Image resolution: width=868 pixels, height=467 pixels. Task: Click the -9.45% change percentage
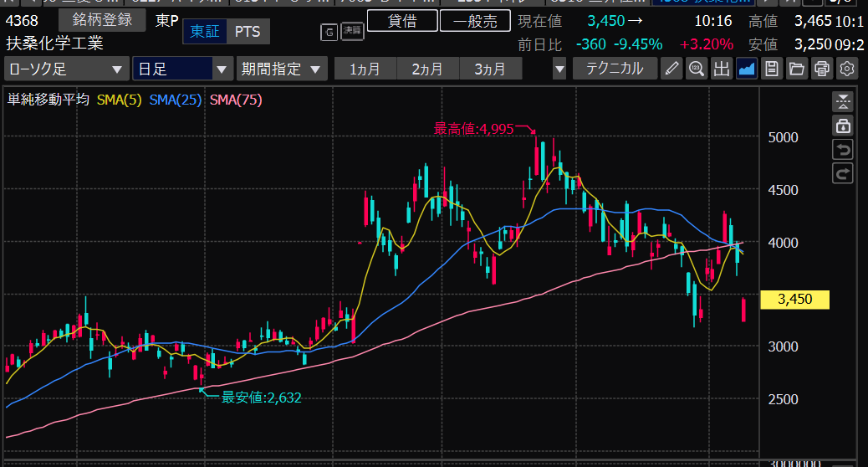(x=638, y=44)
